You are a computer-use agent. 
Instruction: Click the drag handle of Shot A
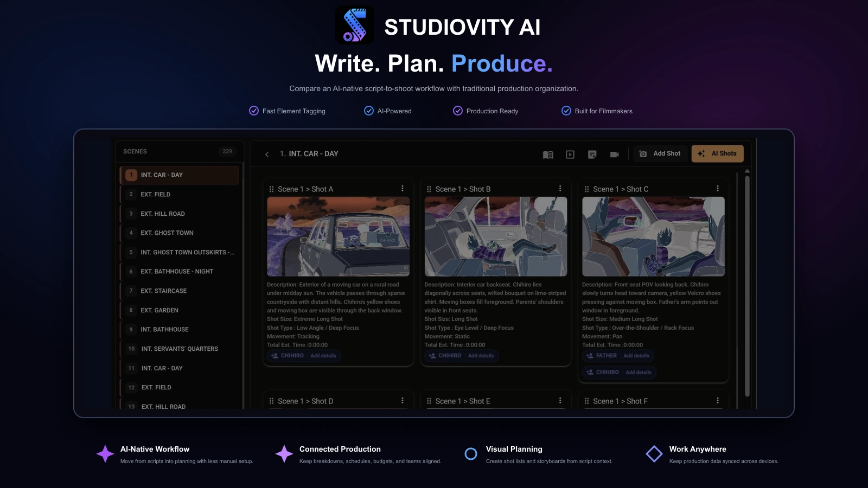click(x=271, y=189)
